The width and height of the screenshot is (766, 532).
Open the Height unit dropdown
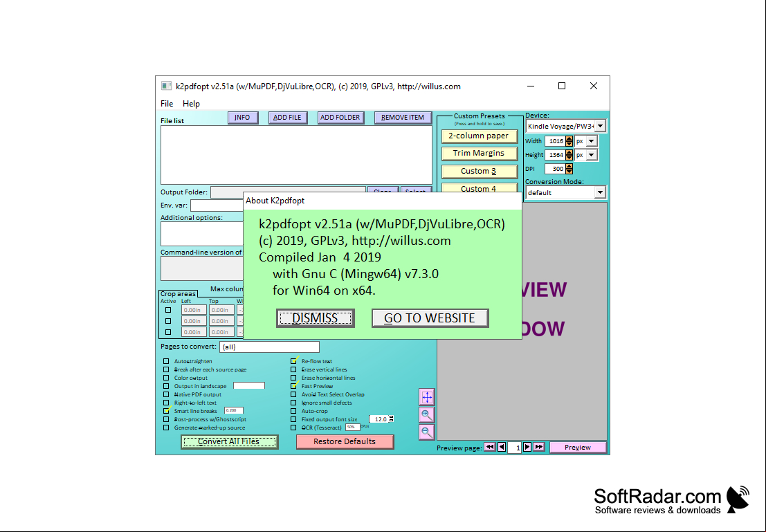tap(592, 155)
